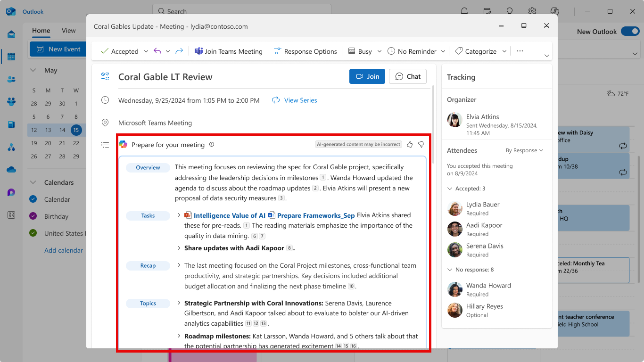Open the Accepted response dropdown
The height and width of the screenshot is (362, 644).
coord(146,51)
